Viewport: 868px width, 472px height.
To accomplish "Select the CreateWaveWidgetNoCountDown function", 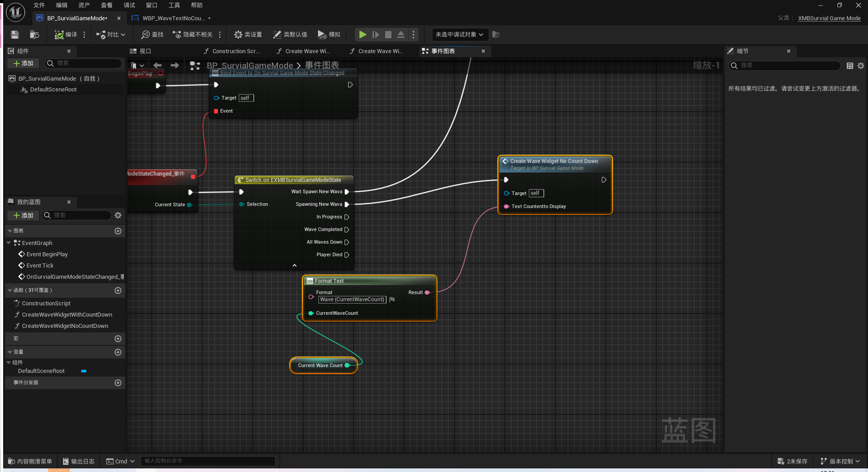I will point(65,326).
